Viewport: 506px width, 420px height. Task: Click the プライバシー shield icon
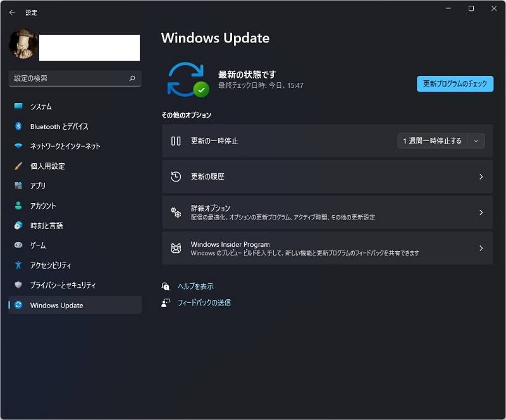click(18, 285)
